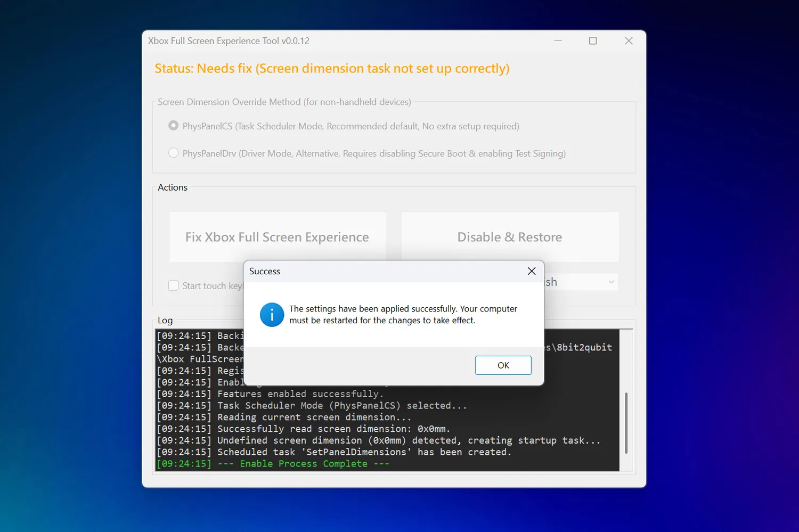
Task: Maximize the Xbox Full Screen Experience Tool window
Action: [x=593, y=40]
